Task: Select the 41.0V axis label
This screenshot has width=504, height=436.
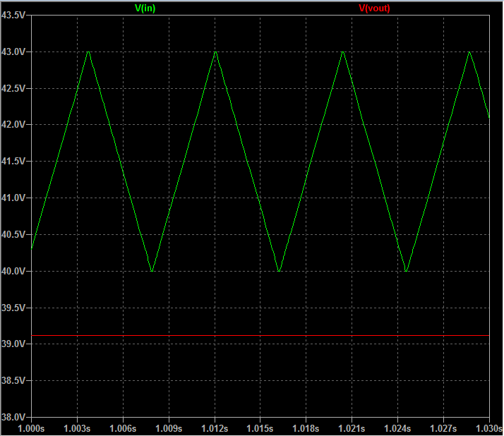Action: [13, 198]
